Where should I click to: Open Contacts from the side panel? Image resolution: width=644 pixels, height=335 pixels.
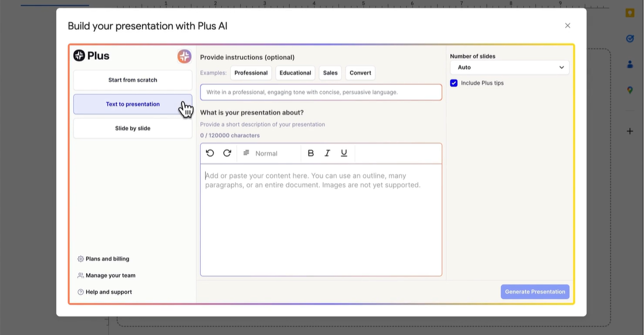point(630,64)
